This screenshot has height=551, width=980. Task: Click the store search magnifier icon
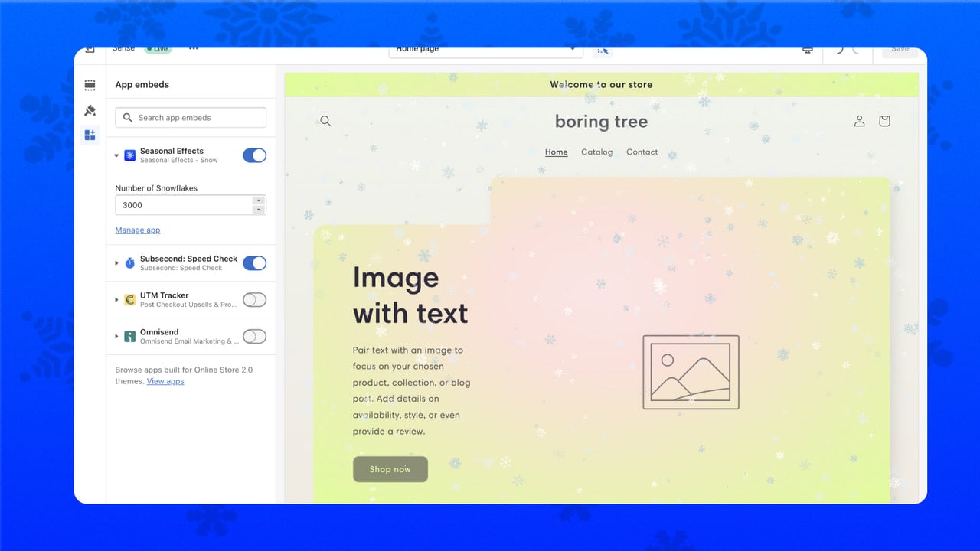(x=325, y=121)
